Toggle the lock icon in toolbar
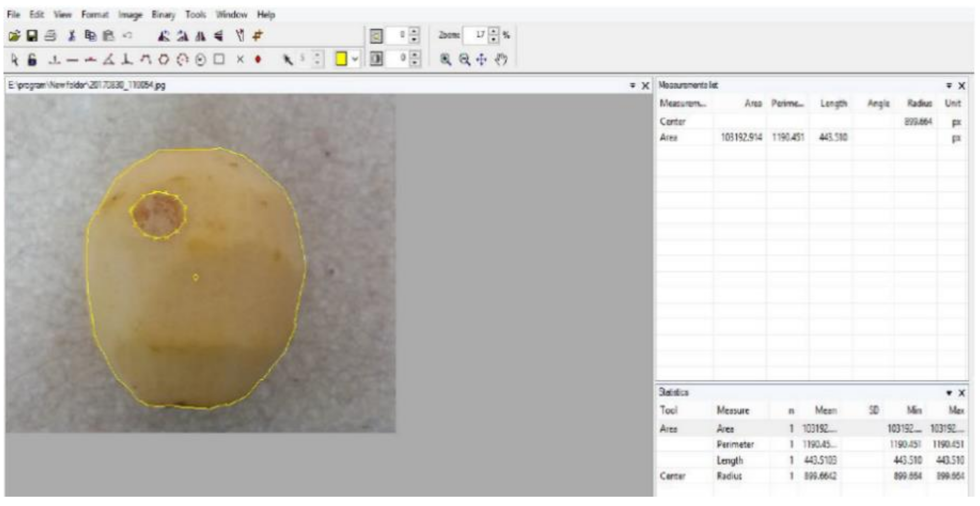 (32, 60)
